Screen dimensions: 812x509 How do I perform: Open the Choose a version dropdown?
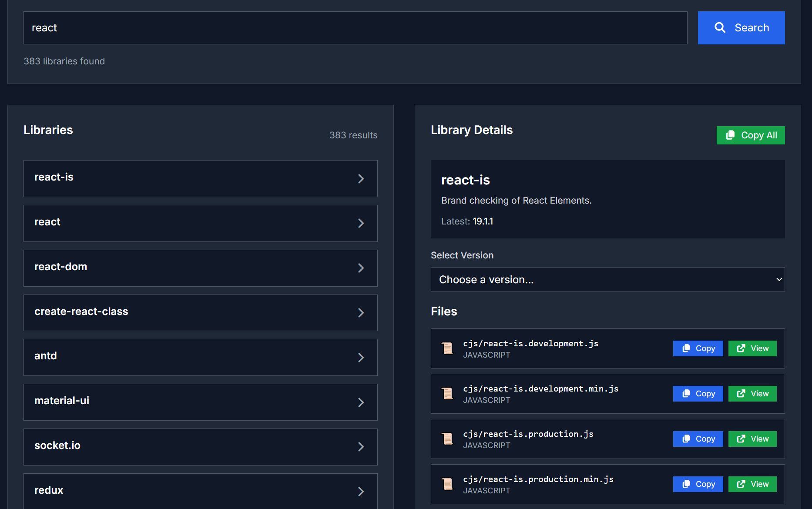607,280
